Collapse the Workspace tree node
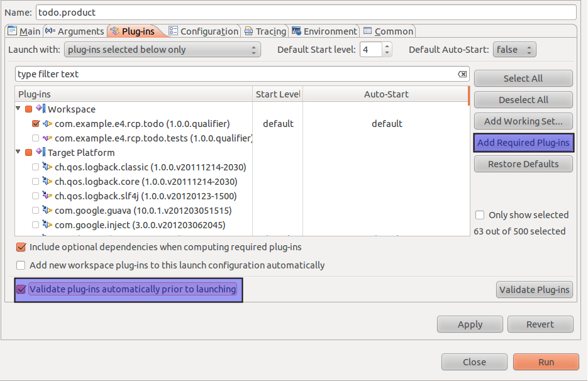 coord(19,109)
